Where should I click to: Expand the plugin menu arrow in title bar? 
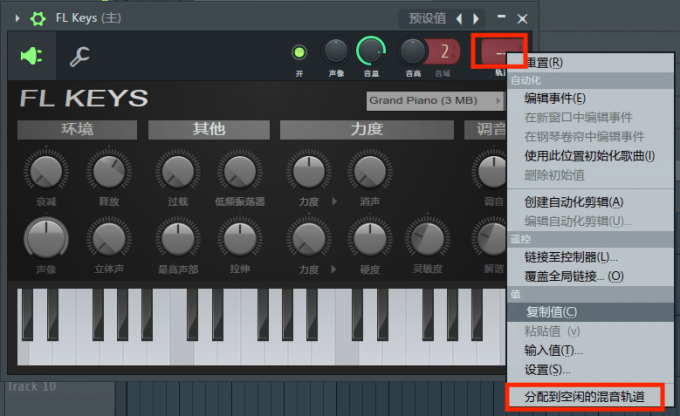pos(17,18)
